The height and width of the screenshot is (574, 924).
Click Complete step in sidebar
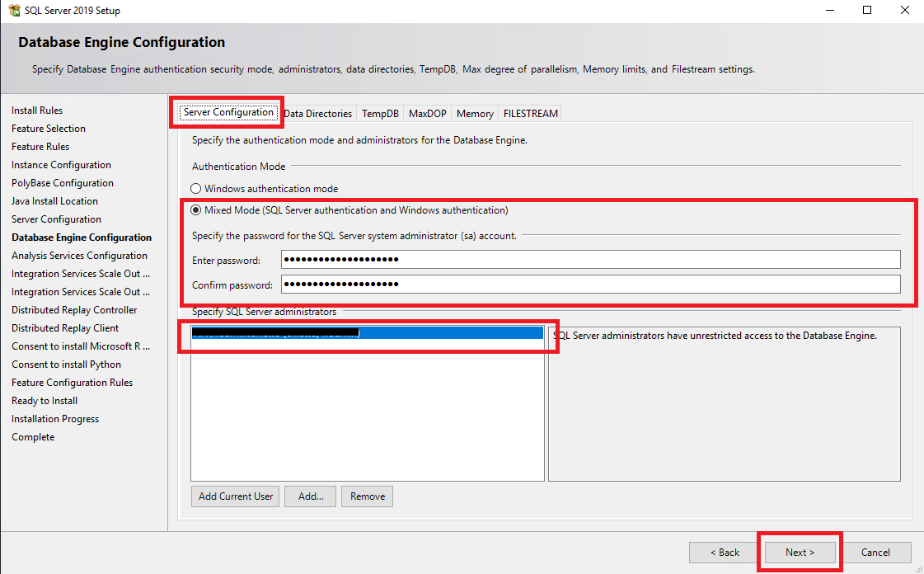coord(33,437)
